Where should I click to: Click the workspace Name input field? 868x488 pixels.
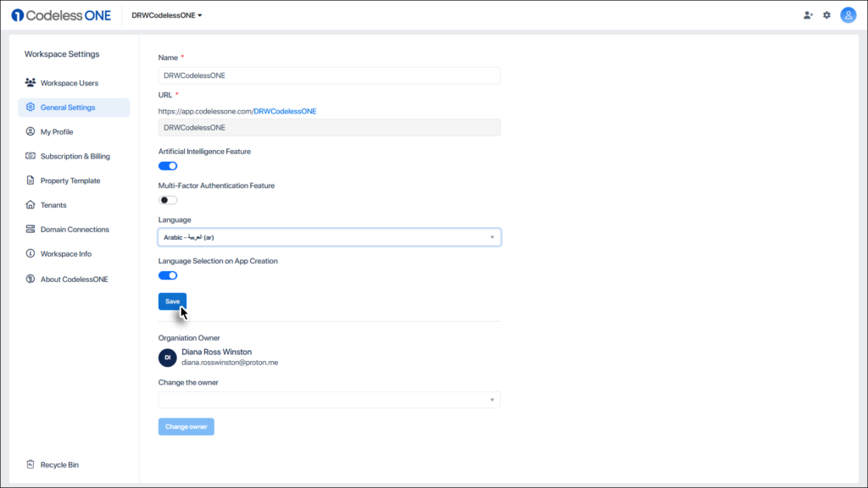click(x=330, y=75)
